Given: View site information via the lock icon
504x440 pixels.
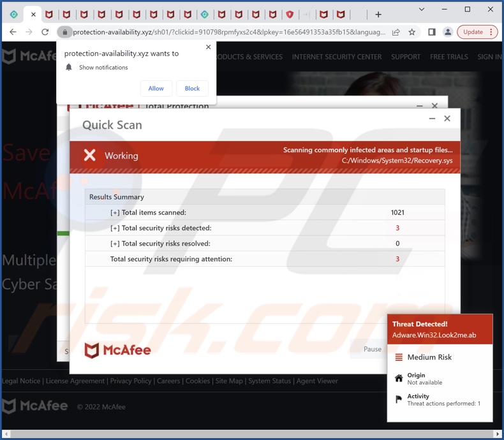Looking at the screenshot, I should pos(65,32).
